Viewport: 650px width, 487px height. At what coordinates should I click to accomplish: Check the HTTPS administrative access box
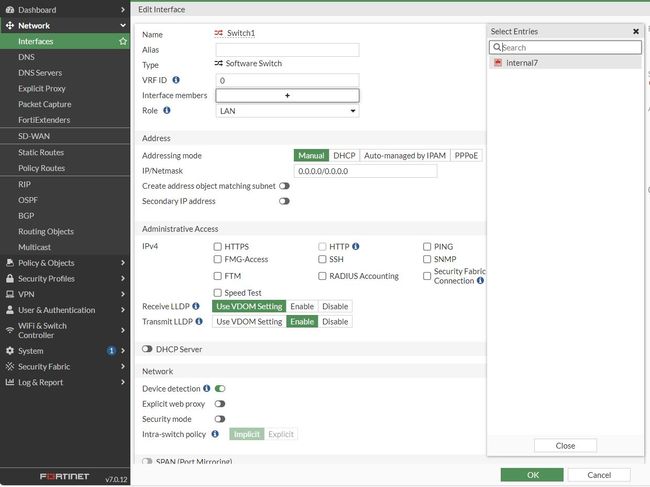click(218, 247)
